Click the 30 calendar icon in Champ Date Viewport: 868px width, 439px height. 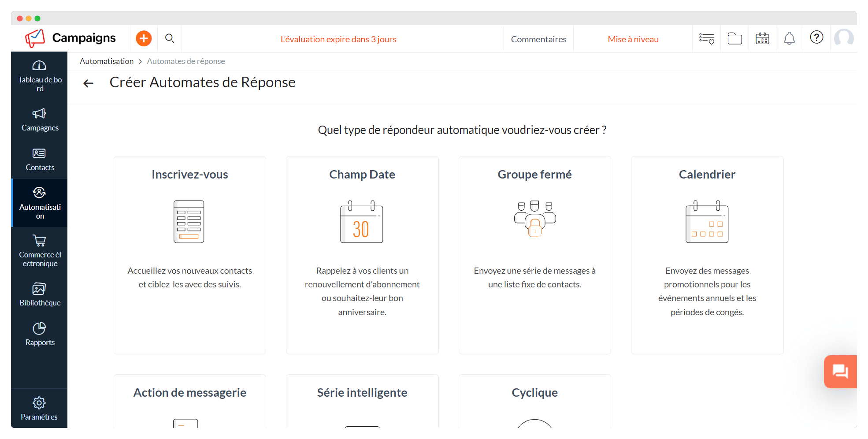click(x=361, y=221)
